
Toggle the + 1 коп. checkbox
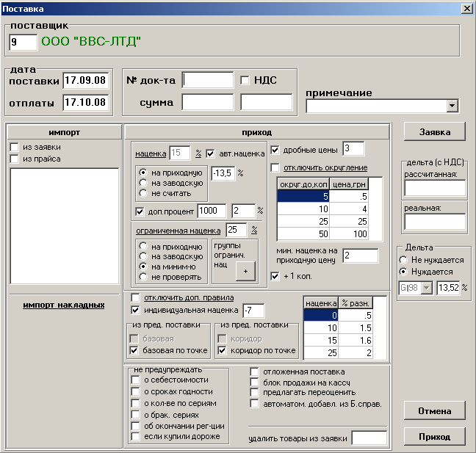tap(275, 276)
